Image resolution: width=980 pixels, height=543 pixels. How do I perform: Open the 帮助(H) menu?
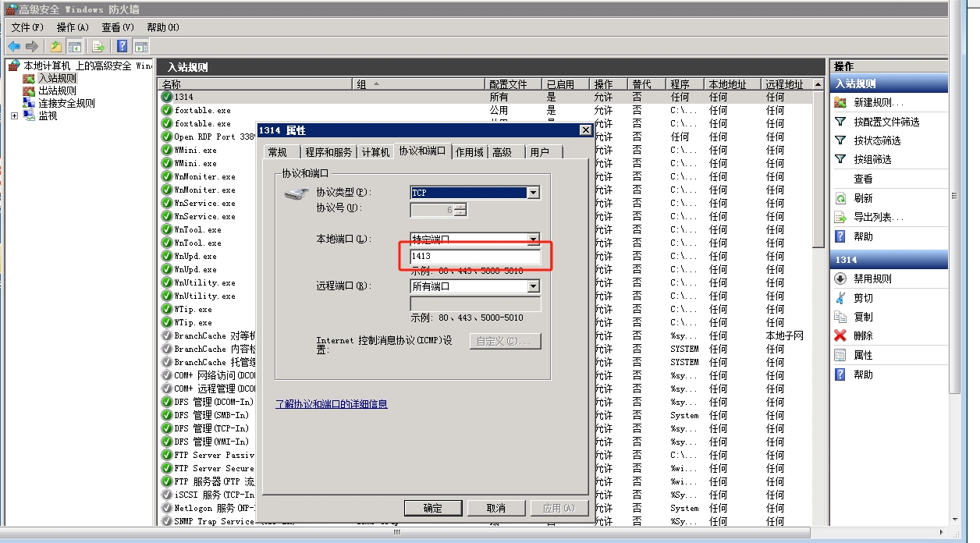163,27
